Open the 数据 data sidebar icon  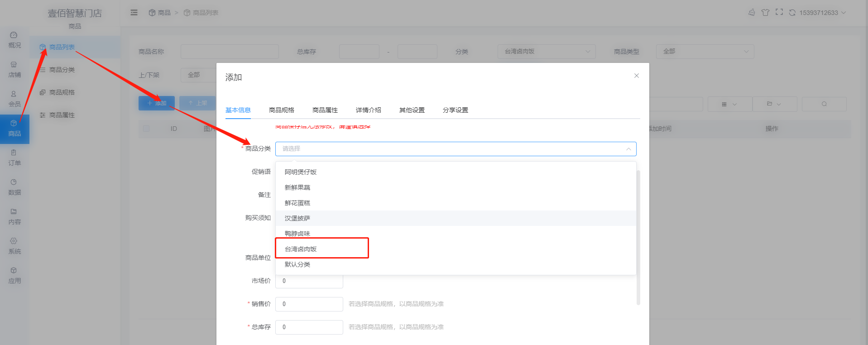pyautogui.click(x=14, y=187)
